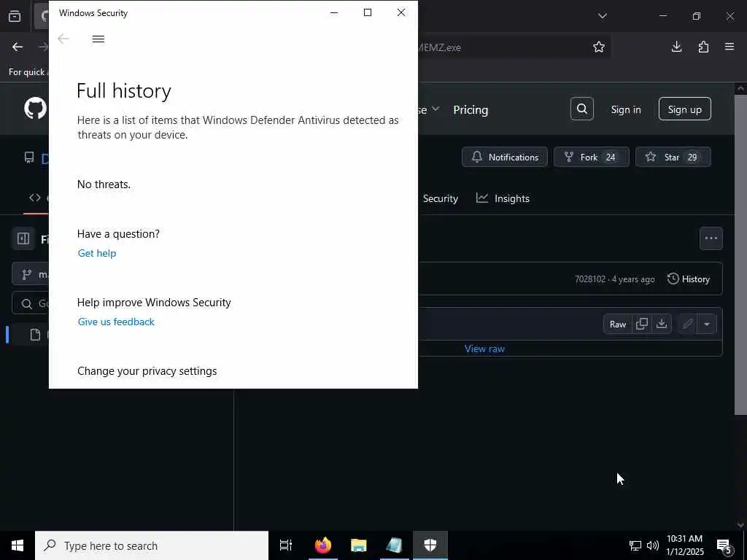Star the repository with Star 29 button
747x560 pixels.
point(673,157)
